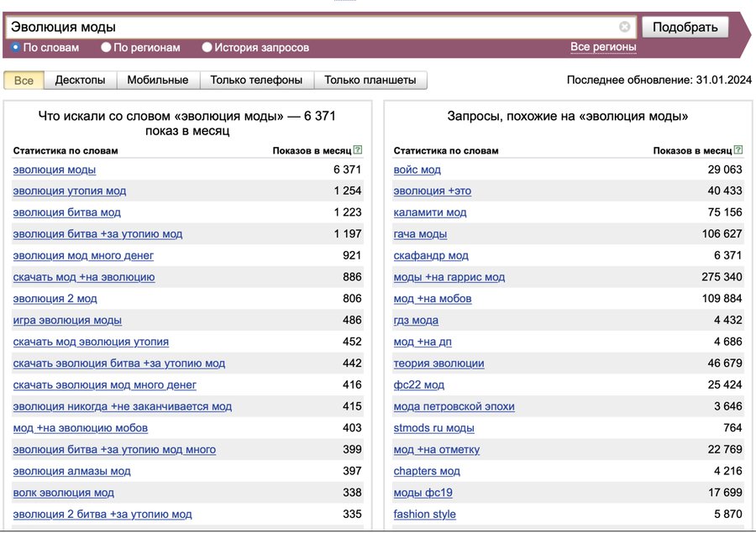Switch to the 'Только планшеты' tab

click(x=370, y=81)
